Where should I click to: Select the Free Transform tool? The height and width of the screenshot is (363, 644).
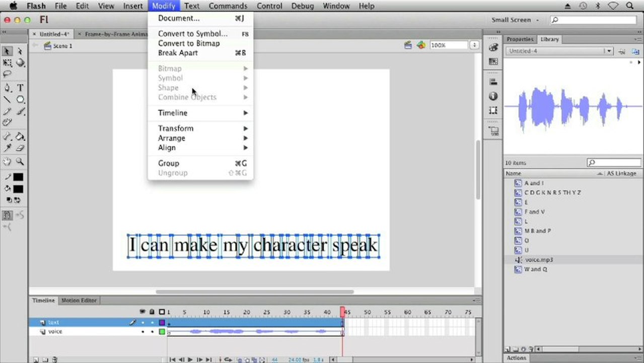pos(7,63)
